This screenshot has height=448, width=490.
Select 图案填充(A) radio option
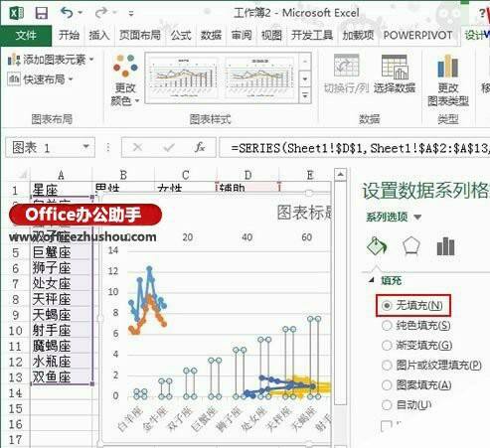416,384
